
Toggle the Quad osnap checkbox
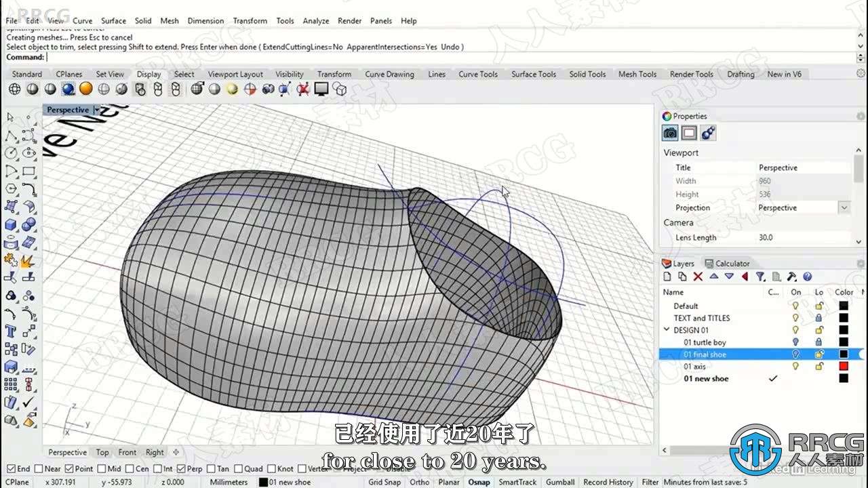(x=238, y=468)
